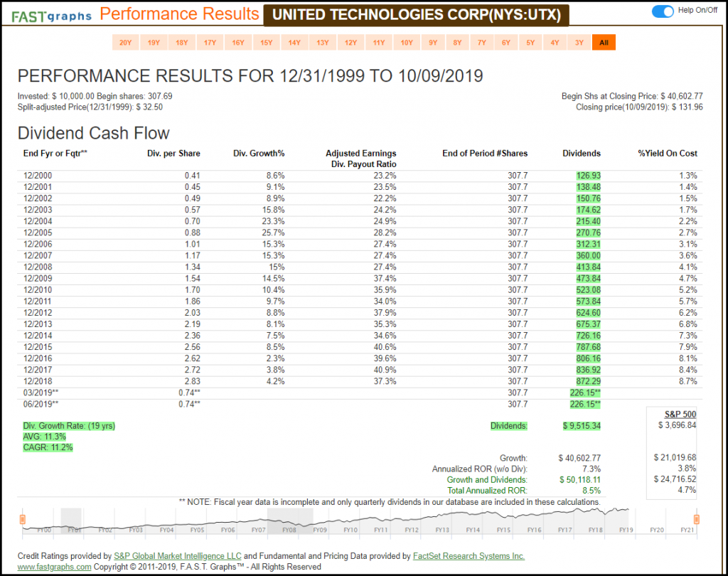
Task: Choose the 10Y time range tab
Action: [x=407, y=43]
